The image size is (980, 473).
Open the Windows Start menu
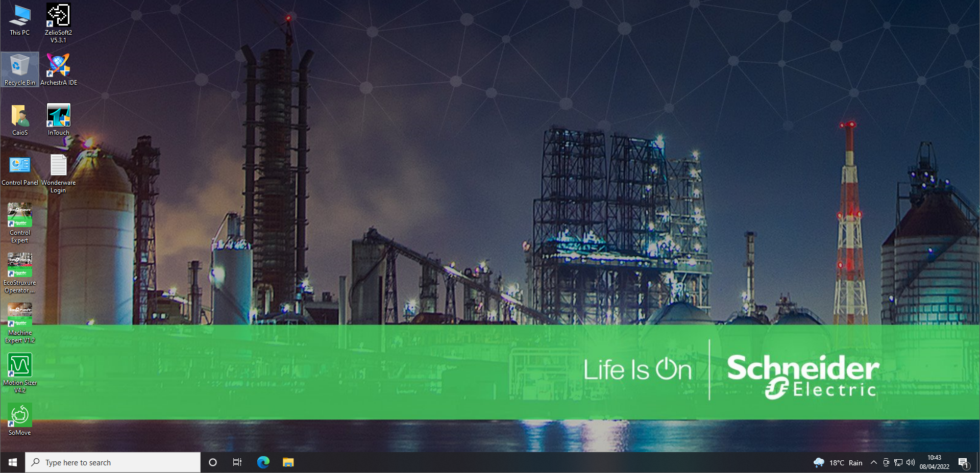(13, 462)
